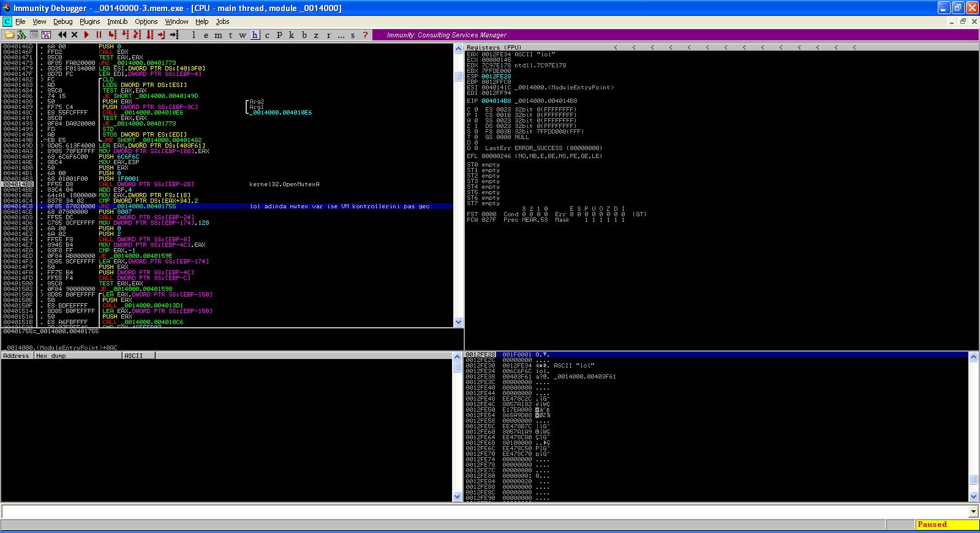Select the EAX register line showing ASCII "lol"
This screenshot has height=533, width=980.
[511, 54]
